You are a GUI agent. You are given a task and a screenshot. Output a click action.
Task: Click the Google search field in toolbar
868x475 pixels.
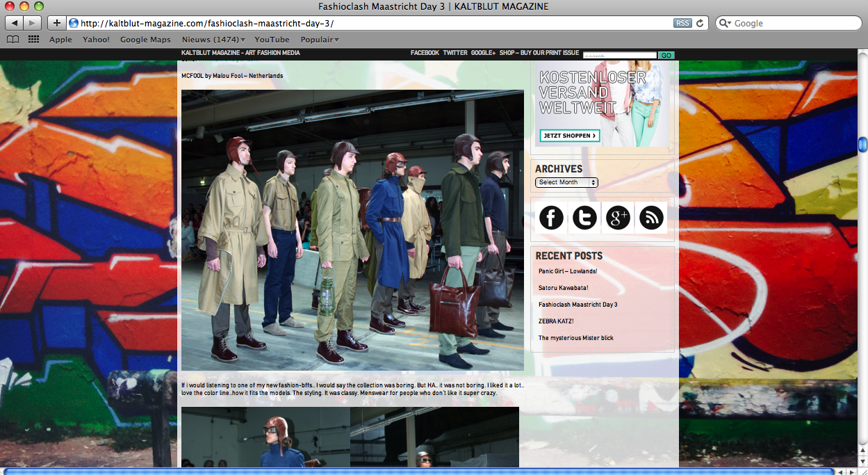click(x=789, y=23)
